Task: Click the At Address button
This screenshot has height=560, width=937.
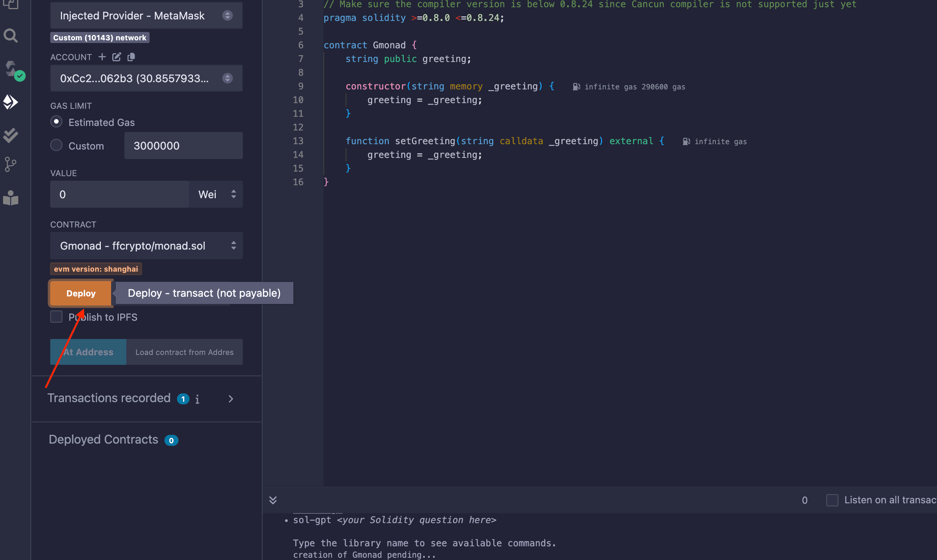Action: click(88, 352)
